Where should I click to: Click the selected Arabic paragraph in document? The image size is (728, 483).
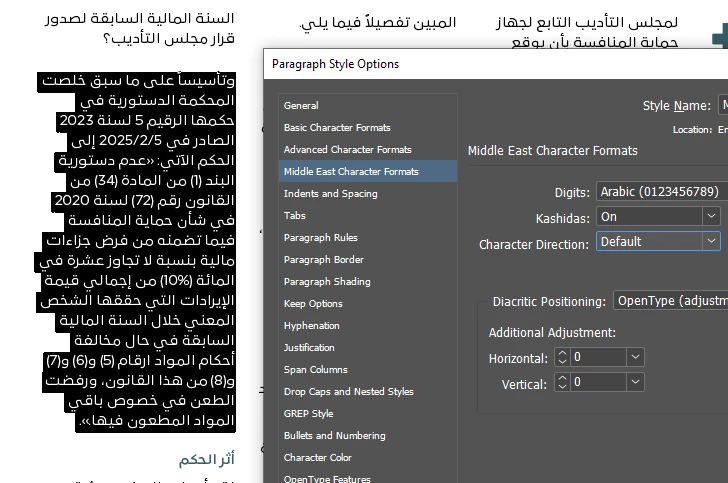pos(137,251)
